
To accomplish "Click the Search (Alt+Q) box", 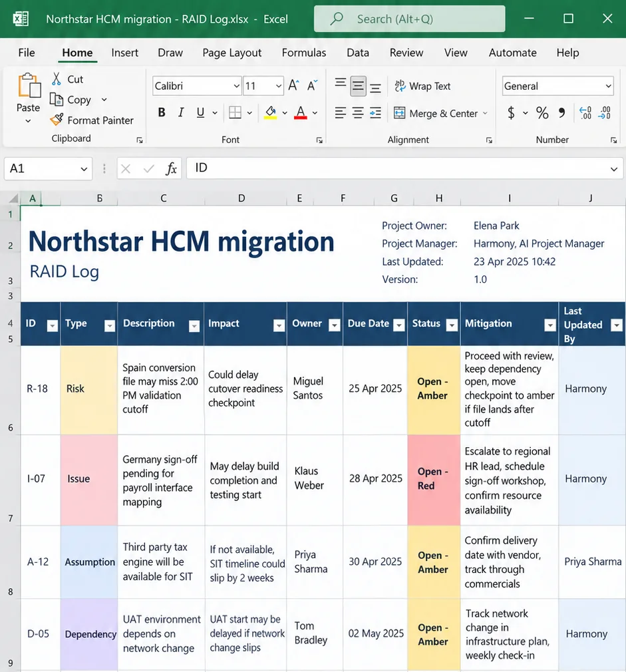I will tap(409, 19).
